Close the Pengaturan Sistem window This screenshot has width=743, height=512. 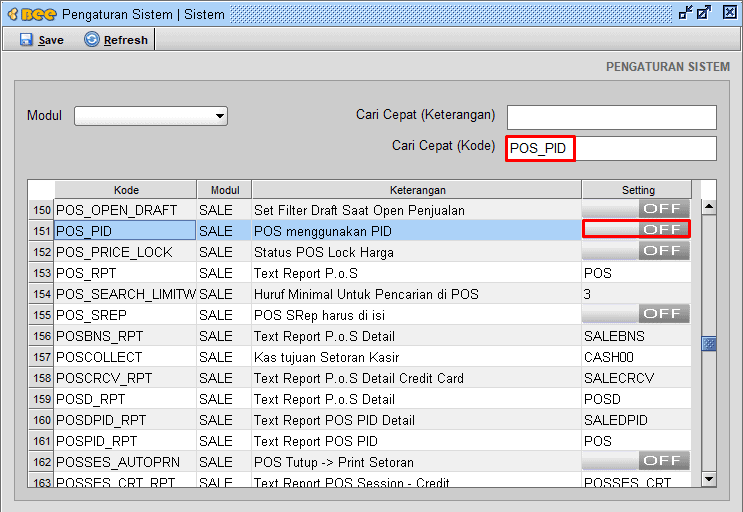coord(730,13)
